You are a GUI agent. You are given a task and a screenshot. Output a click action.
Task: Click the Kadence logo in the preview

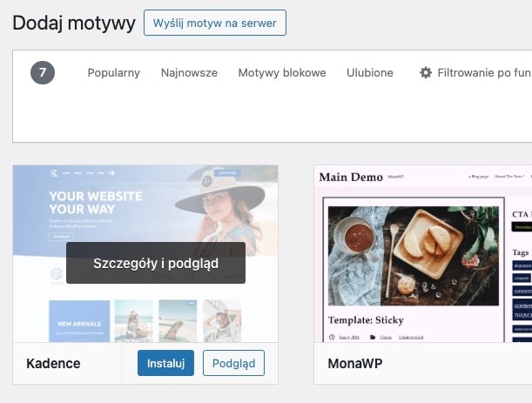[x=54, y=173]
